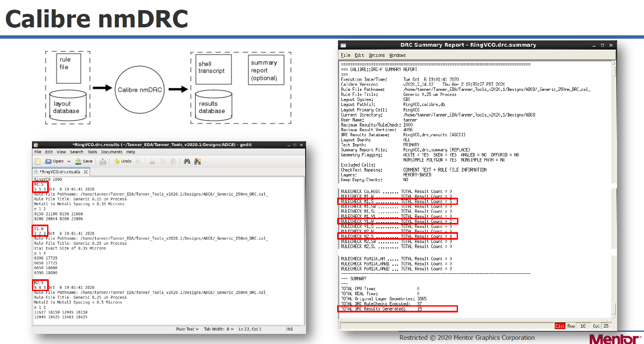Click the INS insert mode indicator

tap(290, 329)
